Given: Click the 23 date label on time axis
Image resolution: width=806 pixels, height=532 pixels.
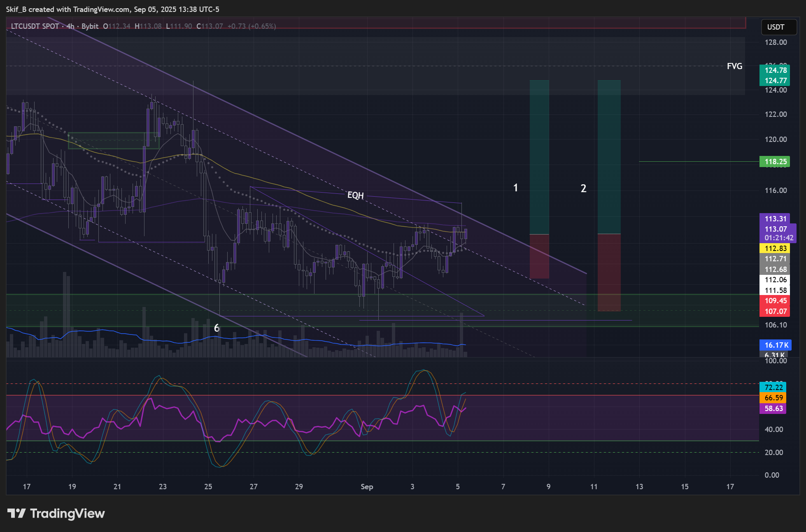Looking at the screenshot, I should [163, 487].
